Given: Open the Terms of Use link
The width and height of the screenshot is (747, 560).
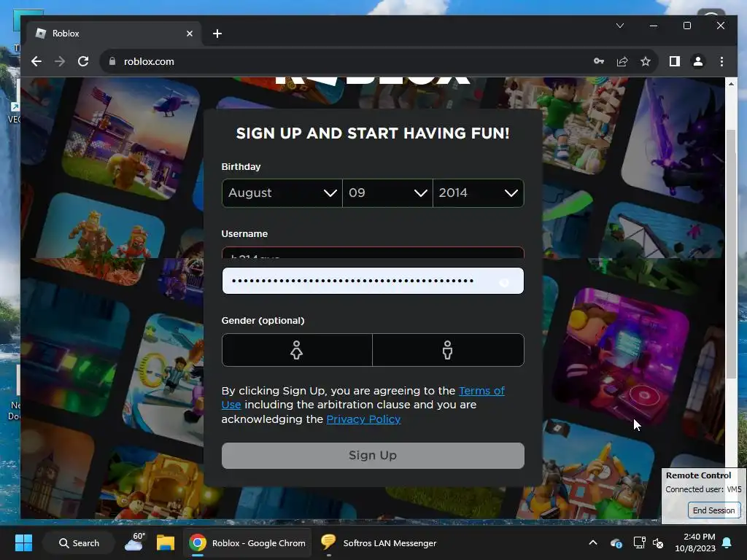Looking at the screenshot, I should click(481, 391).
